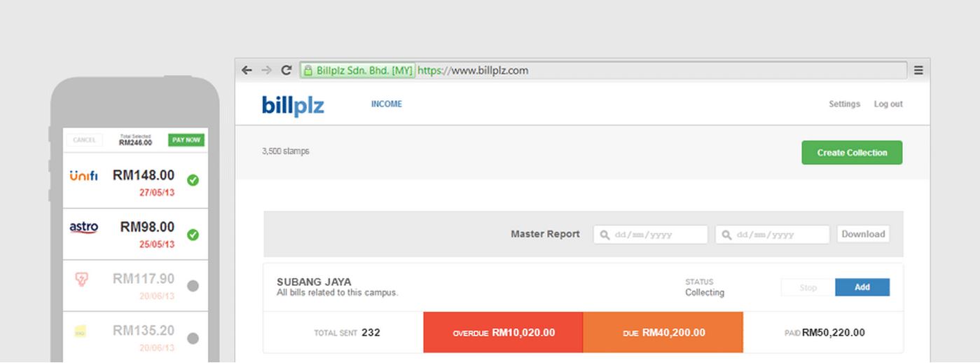Click the red OVERDUE RM10,020.00 block
The image size is (980, 363).
pyautogui.click(x=503, y=333)
